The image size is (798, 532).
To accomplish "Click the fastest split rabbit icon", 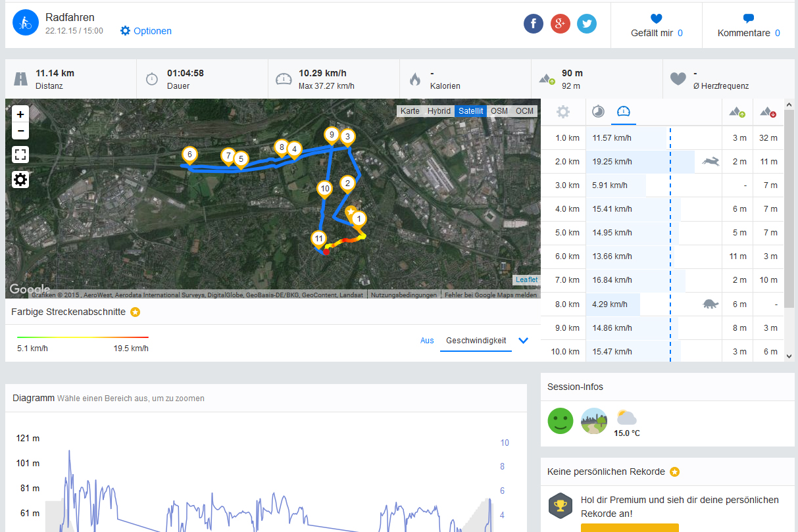I will (x=711, y=161).
